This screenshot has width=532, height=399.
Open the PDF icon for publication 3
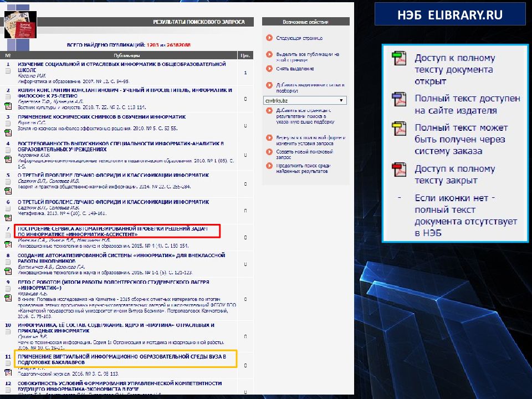pyautogui.click(x=8, y=132)
